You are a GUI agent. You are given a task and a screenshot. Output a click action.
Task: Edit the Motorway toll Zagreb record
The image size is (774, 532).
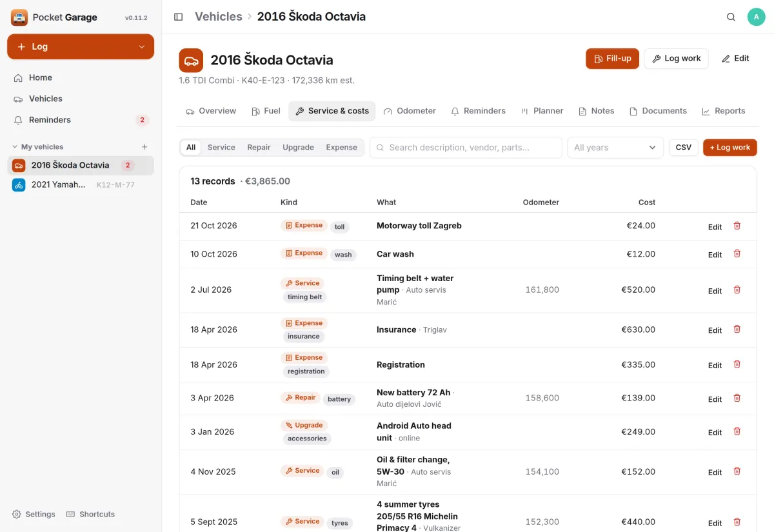pyautogui.click(x=715, y=227)
